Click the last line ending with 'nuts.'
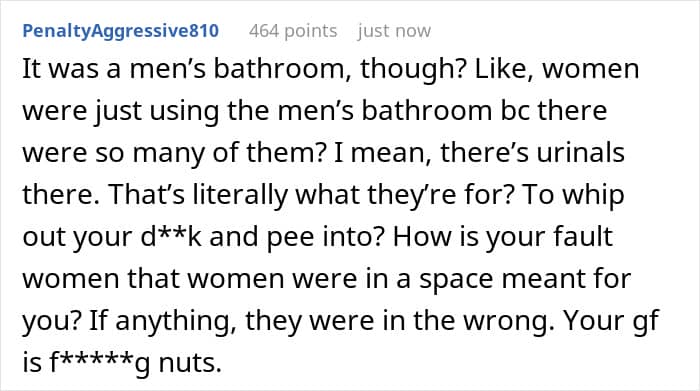 122,362
